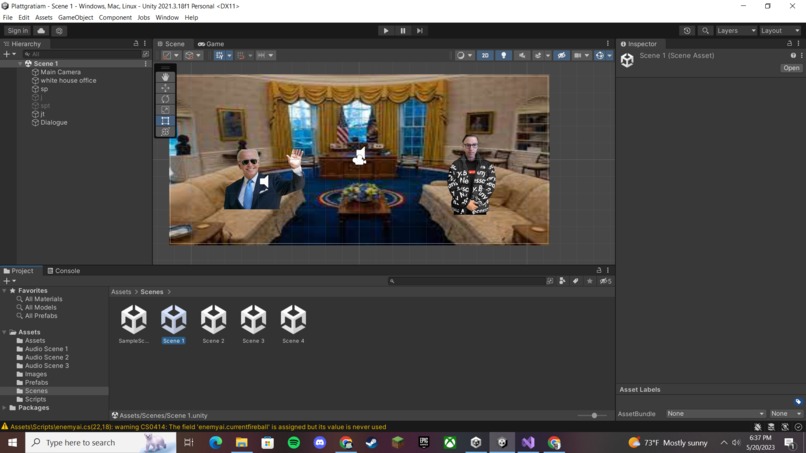Click the Open button in Inspector
The height and width of the screenshot is (453, 806).
[x=791, y=68]
